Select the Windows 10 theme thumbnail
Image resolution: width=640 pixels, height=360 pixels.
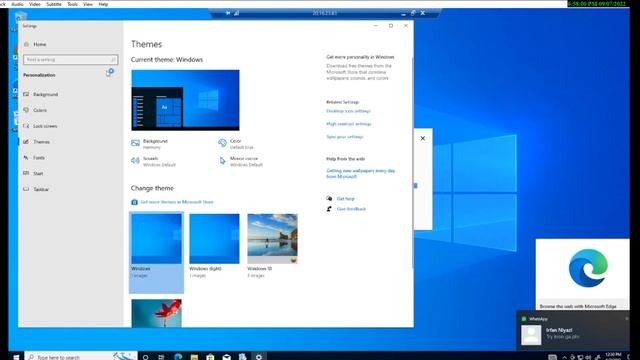(x=272, y=239)
